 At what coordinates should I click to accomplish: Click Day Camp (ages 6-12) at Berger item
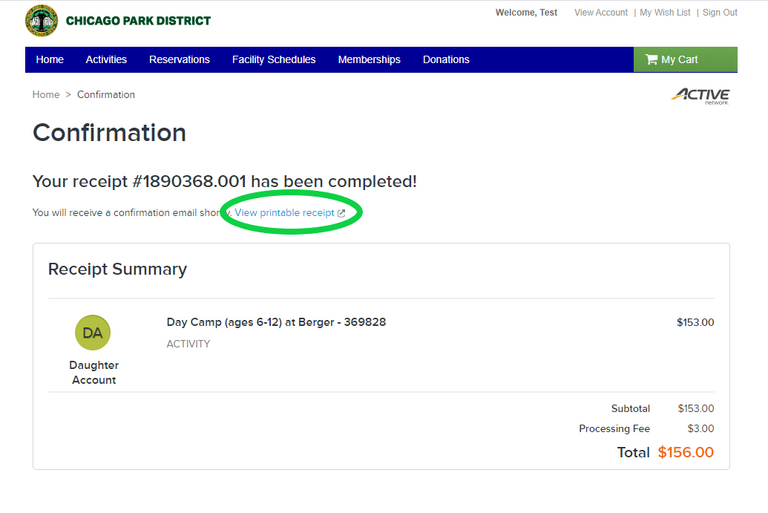[276, 322]
